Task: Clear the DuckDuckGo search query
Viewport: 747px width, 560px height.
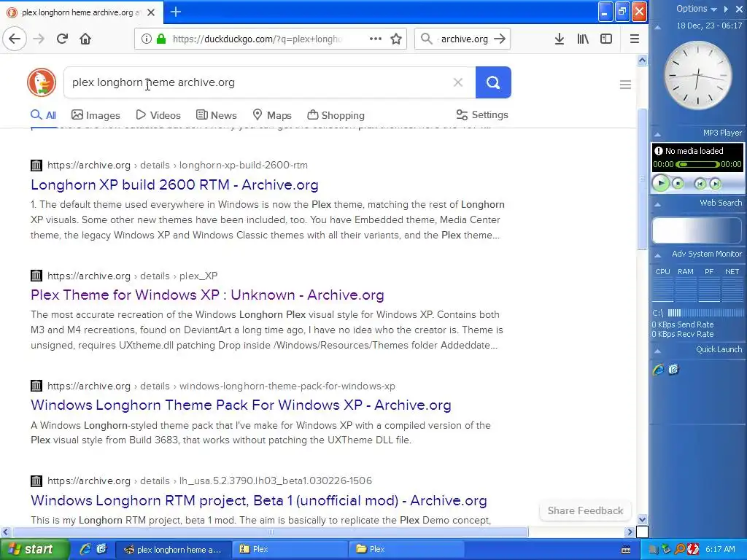Action: click(x=458, y=82)
